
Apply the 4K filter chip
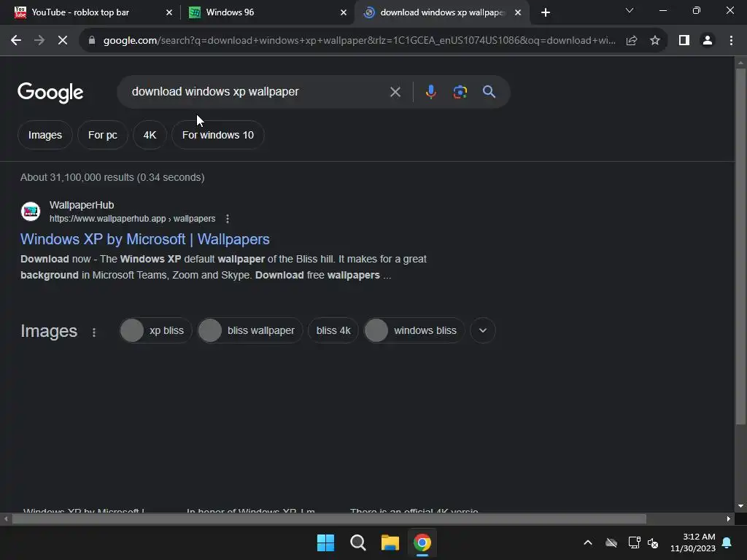[x=150, y=135]
